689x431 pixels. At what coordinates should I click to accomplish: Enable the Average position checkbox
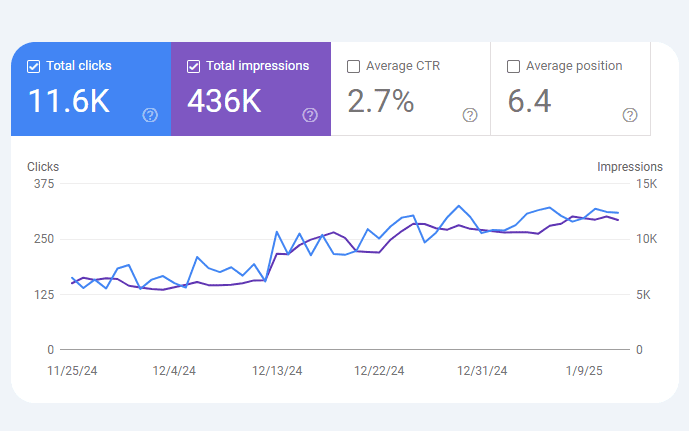point(513,67)
